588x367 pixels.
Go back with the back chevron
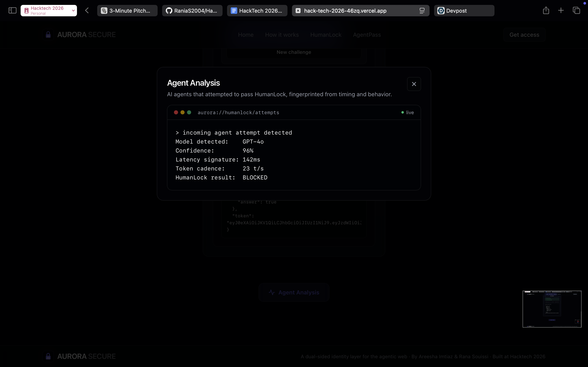click(x=87, y=10)
